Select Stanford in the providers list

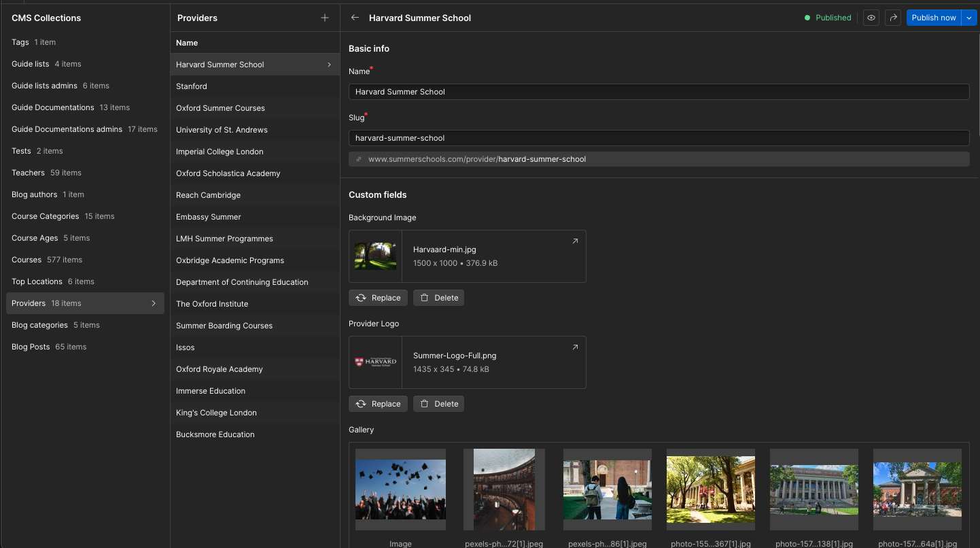tap(192, 86)
